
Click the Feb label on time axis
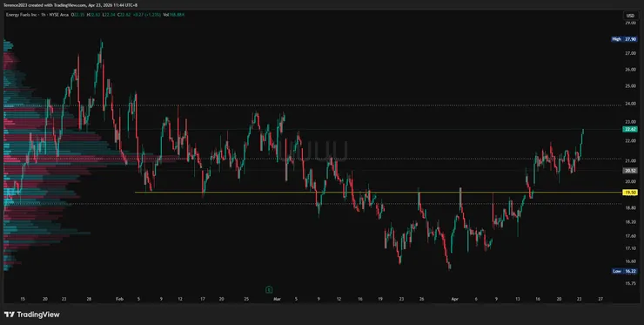pos(119,299)
